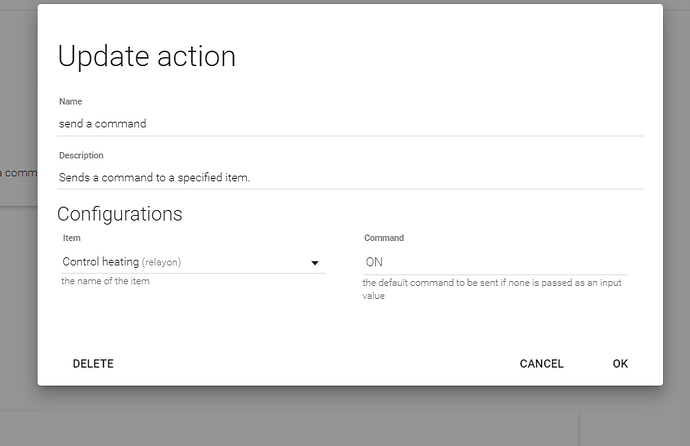Viewport: 690px width, 446px height.
Task: Click the Name field containing send a command
Action: point(350,123)
